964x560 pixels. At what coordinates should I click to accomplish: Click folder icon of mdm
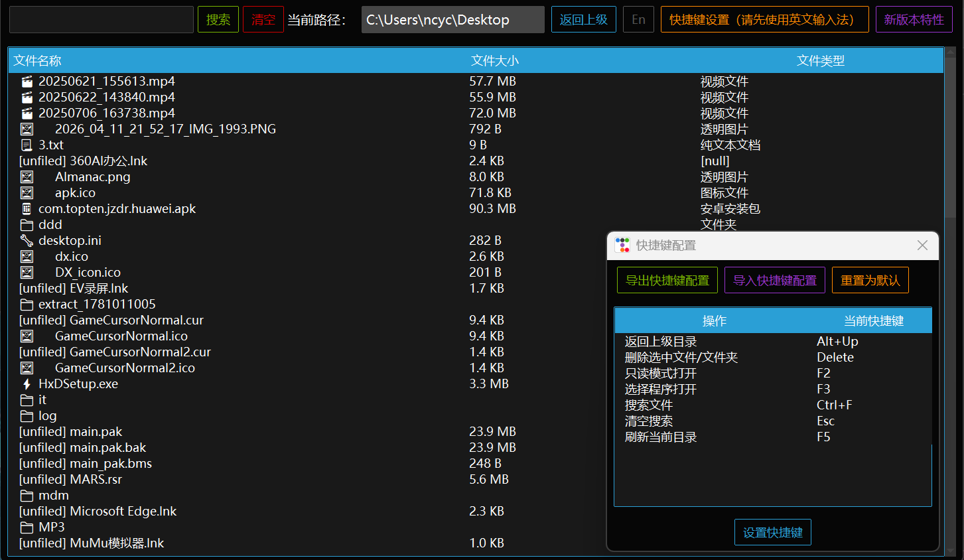pyautogui.click(x=27, y=496)
